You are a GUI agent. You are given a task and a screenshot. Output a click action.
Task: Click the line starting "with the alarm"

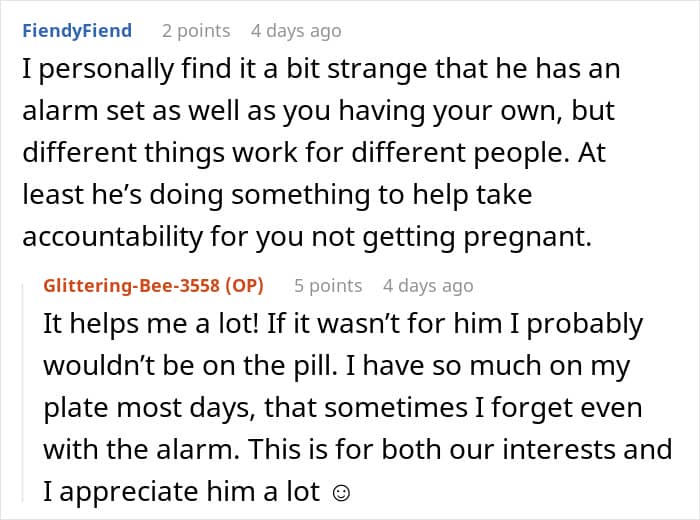[356, 450]
